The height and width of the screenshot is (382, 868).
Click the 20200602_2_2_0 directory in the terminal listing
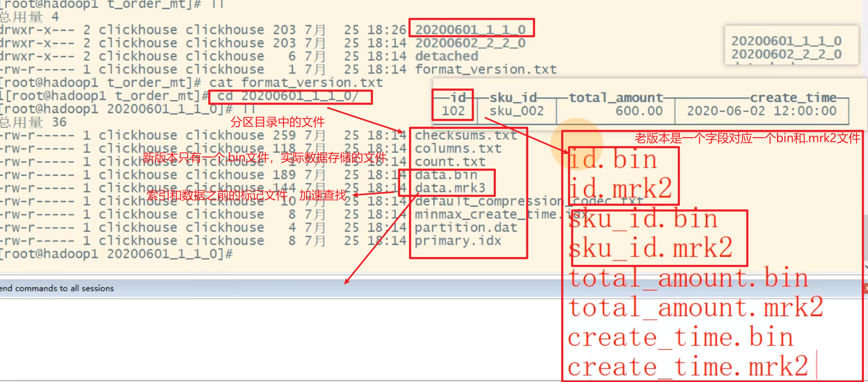coord(470,43)
